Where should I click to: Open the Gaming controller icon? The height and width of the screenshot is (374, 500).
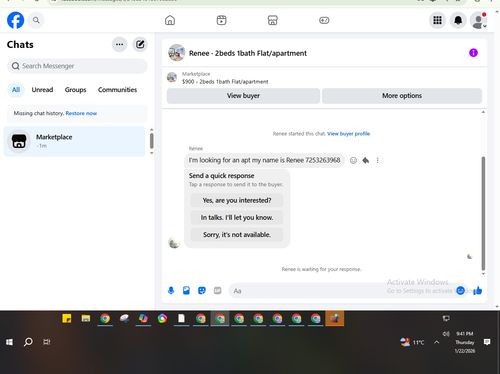(324, 20)
